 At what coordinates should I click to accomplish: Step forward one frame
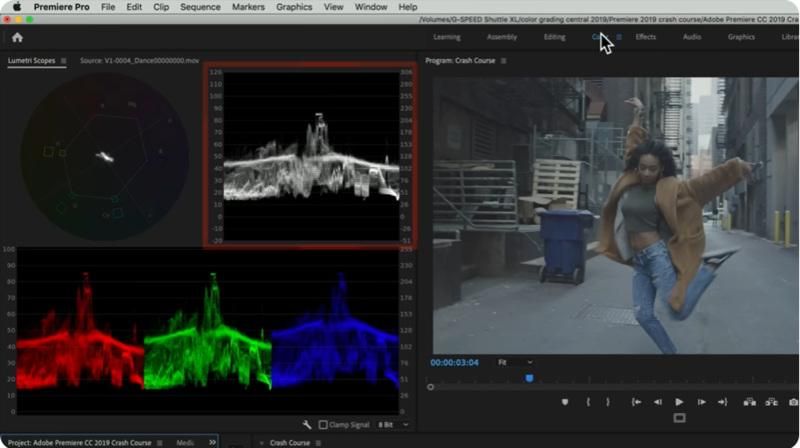pyautogui.click(x=702, y=402)
